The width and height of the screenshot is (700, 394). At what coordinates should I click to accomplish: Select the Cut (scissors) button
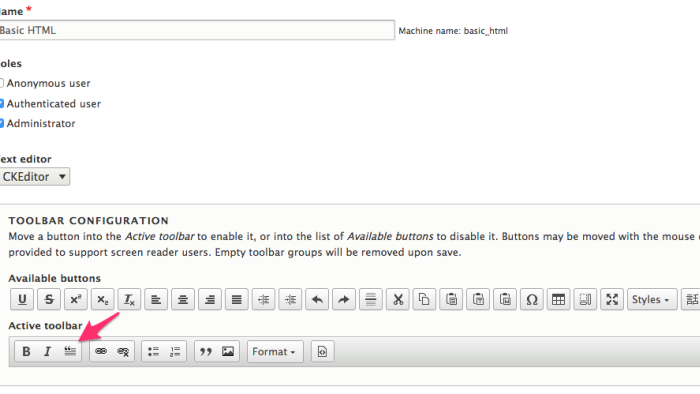tap(397, 299)
